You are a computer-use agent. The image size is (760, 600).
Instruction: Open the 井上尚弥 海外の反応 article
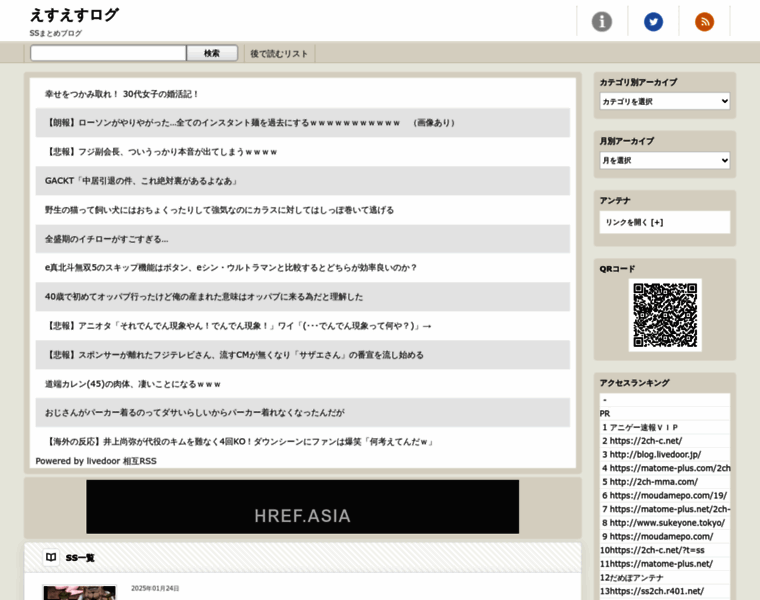(x=240, y=442)
